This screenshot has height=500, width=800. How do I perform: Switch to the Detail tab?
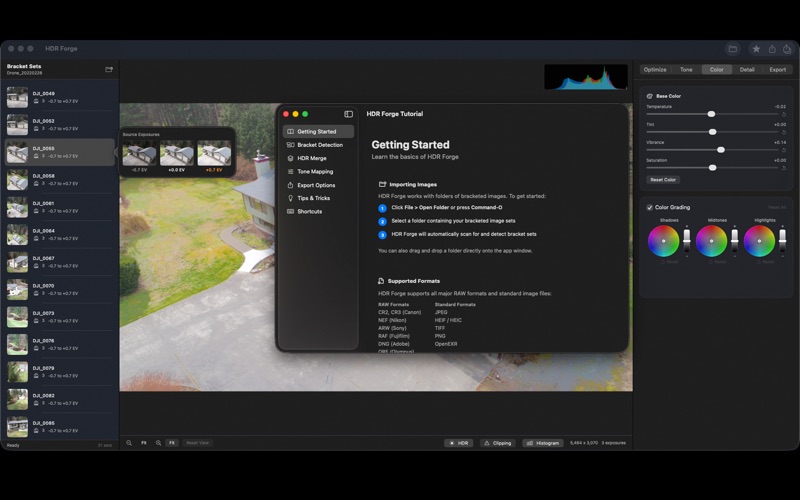pos(747,69)
